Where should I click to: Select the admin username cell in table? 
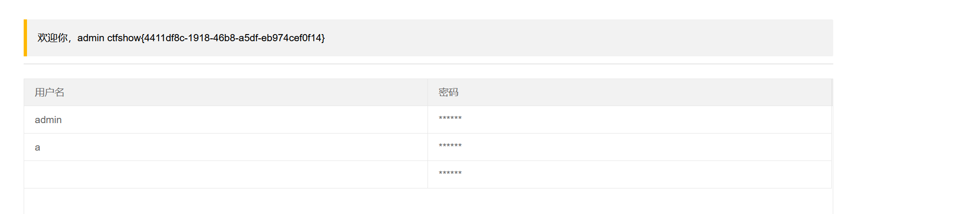48,120
